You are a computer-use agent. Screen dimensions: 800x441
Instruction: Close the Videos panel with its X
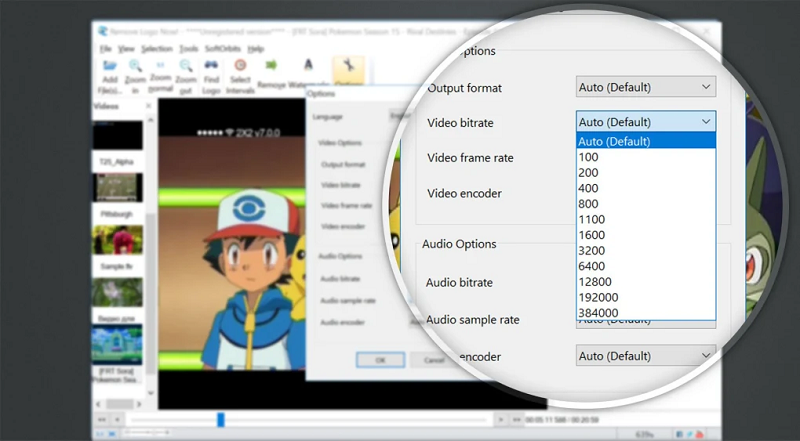point(148,106)
